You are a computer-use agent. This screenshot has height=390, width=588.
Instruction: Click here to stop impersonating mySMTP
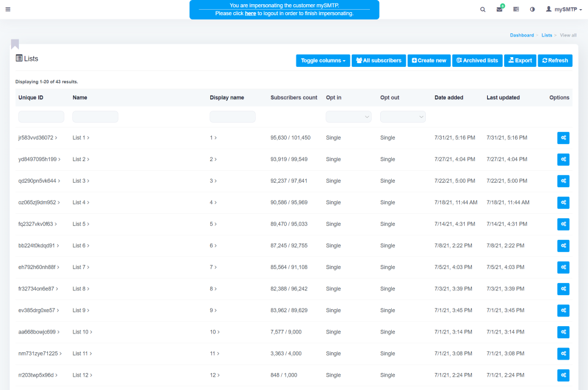250,13
